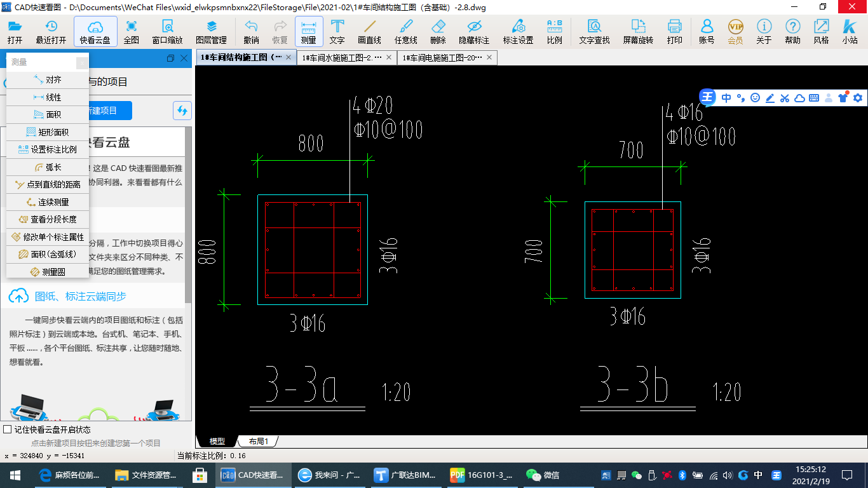Open 标注设置 annotation settings
The height and width of the screenshot is (488, 868).
pyautogui.click(x=519, y=32)
